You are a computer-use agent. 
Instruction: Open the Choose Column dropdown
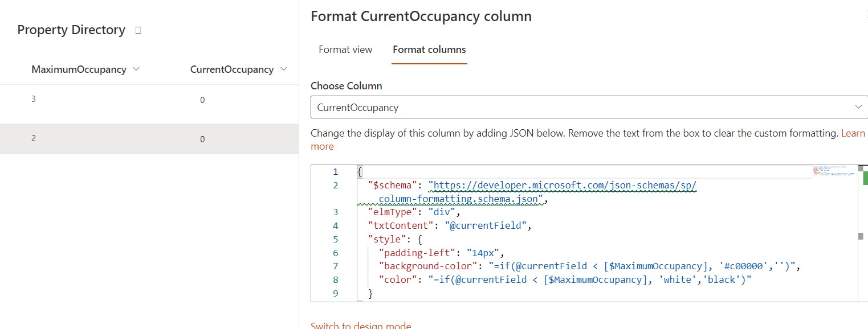pos(589,107)
